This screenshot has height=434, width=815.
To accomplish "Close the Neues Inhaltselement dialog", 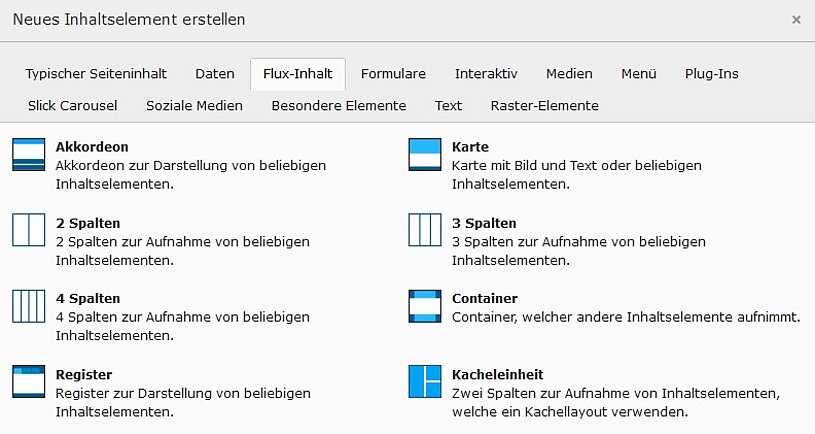I will point(796,19).
